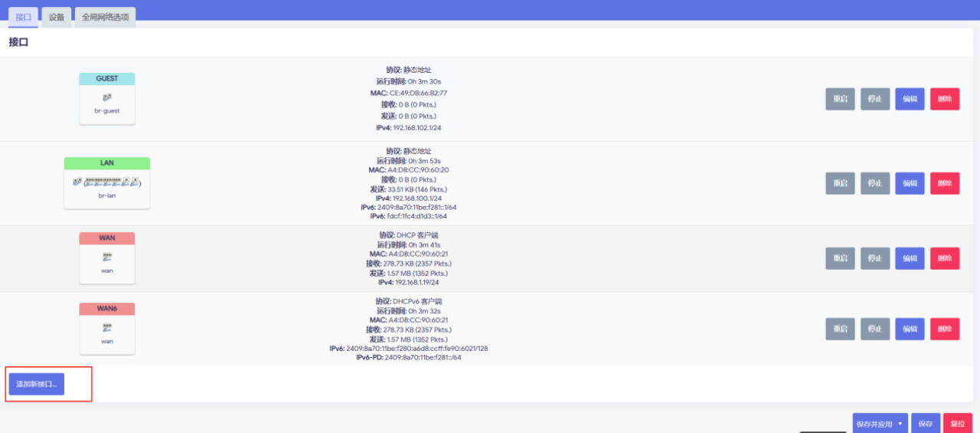Click the br-guest bridge device icon
The height and width of the screenshot is (433, 980).
(x=107, y=97)
